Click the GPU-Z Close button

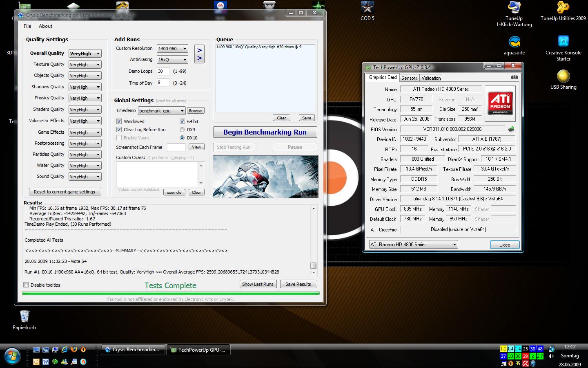[505, 245]
